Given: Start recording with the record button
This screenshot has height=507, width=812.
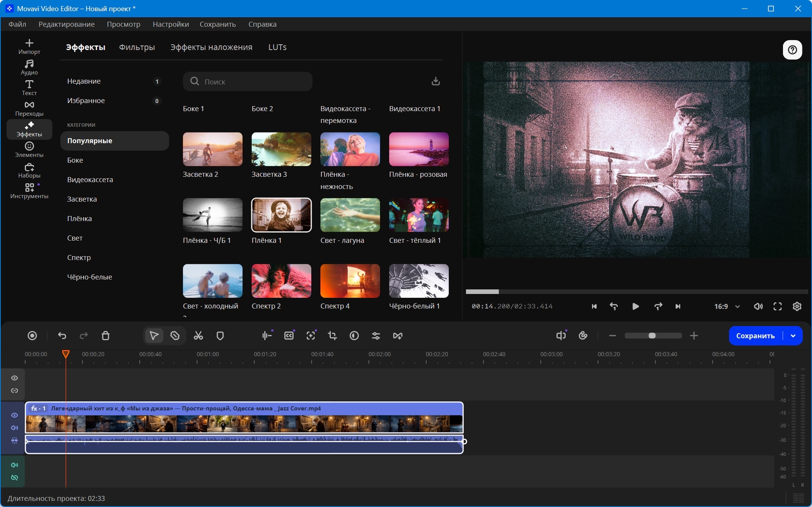Looking at the screenshot, I should [32, 336].
